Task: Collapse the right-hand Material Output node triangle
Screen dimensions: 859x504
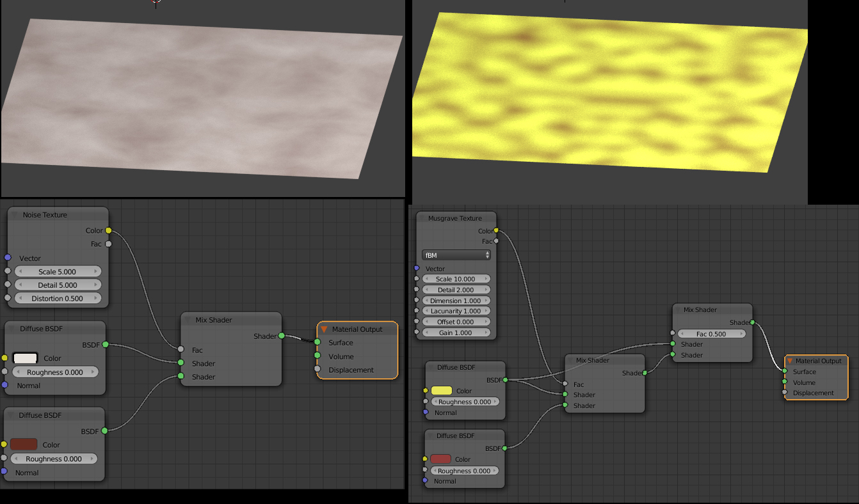Action: pyautogui.click(x=790, y=361)
